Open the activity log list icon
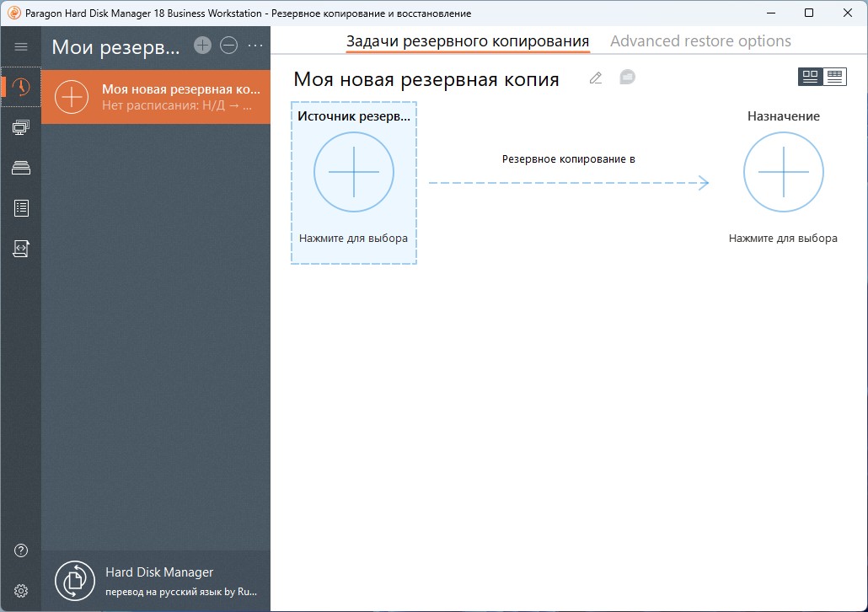868x612 pixels. (21, 208)
